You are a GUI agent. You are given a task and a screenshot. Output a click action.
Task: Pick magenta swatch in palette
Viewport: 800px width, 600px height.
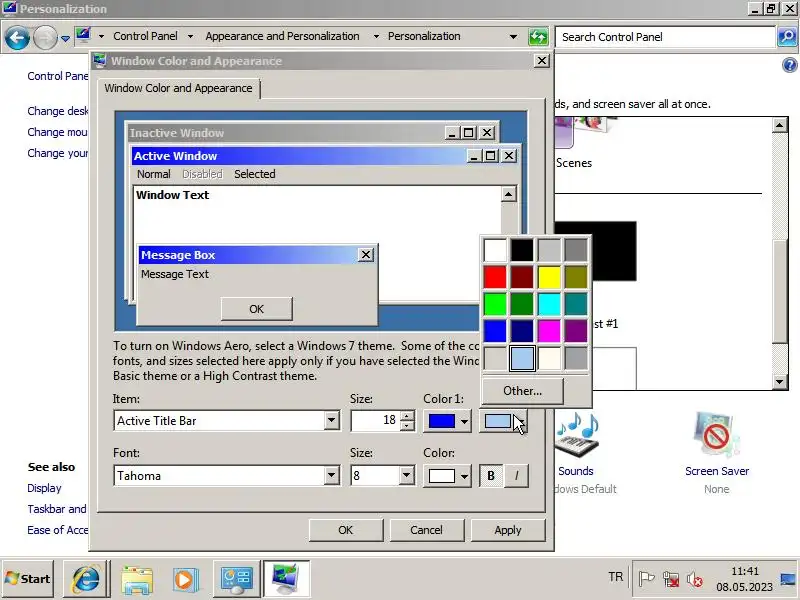[x=549, y=331]
